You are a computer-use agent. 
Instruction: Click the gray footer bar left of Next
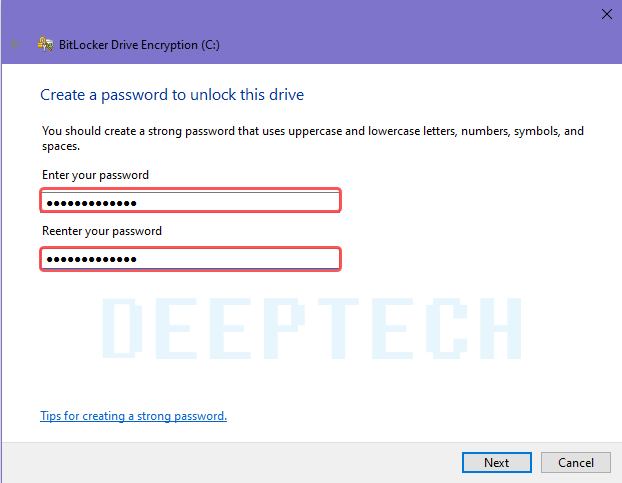pyautogui.click(x=232, y=463)
